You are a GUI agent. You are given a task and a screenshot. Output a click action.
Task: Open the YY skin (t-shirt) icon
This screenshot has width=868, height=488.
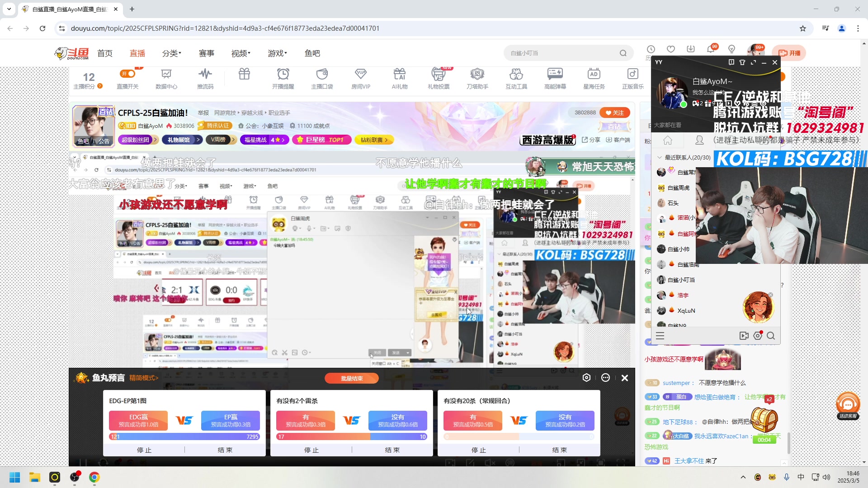tap(742, 62)
